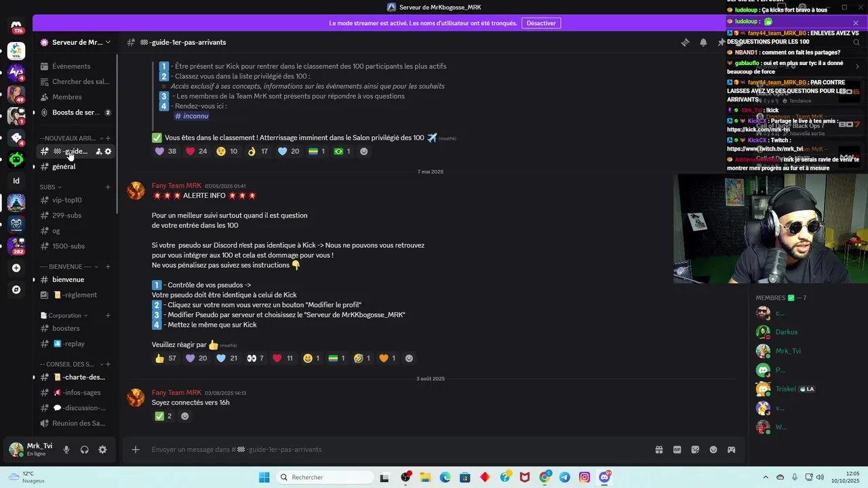Toggle blue heart reaction with count 21
This screenshot has width=868, height=488.
(x=226, y=358)
